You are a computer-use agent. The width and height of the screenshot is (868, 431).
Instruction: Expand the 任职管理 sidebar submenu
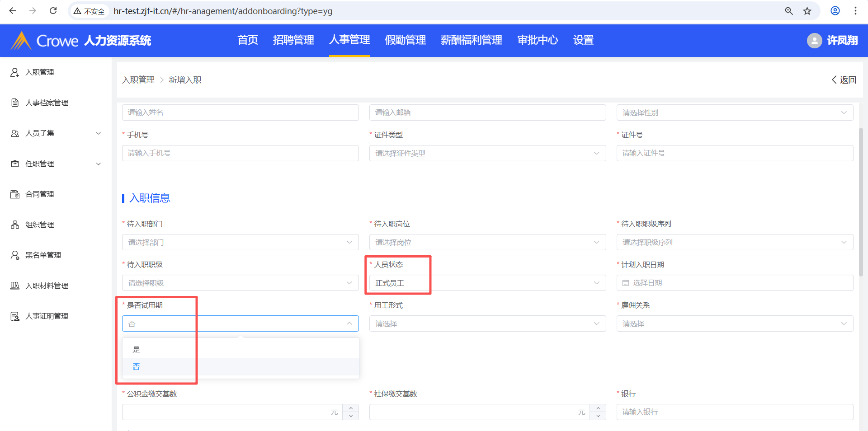pos(99,164)
